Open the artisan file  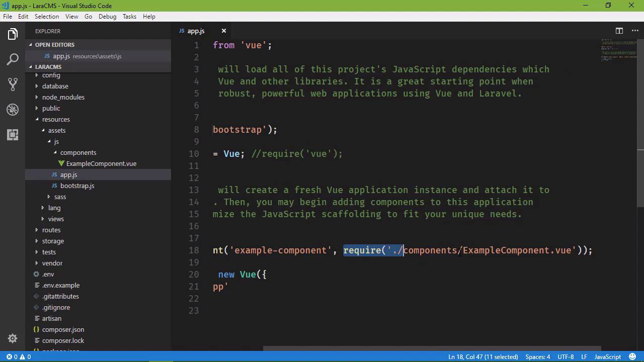pyautogui.click(x=98, y=318)
